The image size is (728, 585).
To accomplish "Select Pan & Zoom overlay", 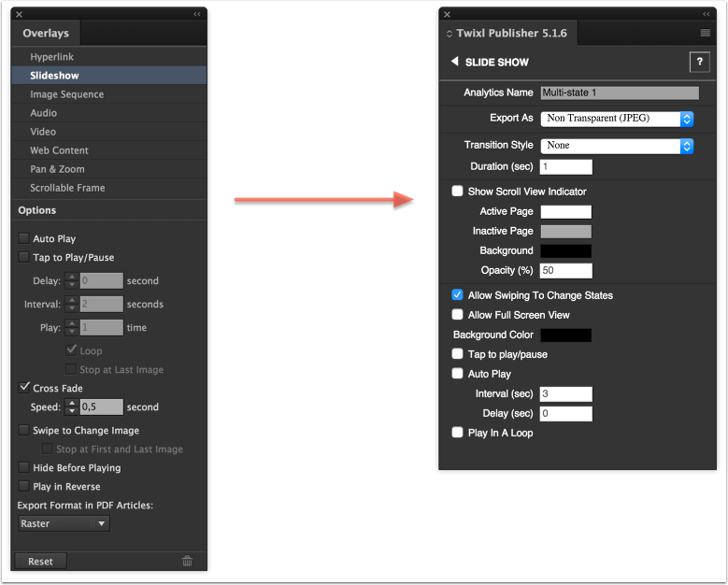I will pyautogui.click(x=109, y=169).
